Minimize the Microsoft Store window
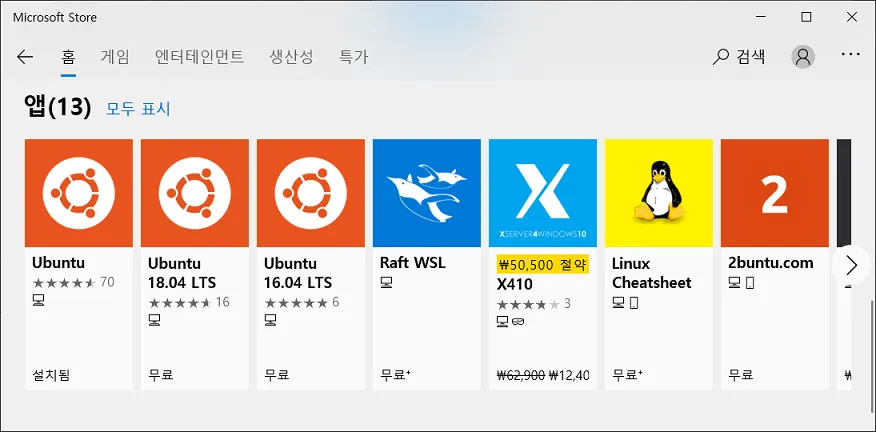 tap(760, 17)
